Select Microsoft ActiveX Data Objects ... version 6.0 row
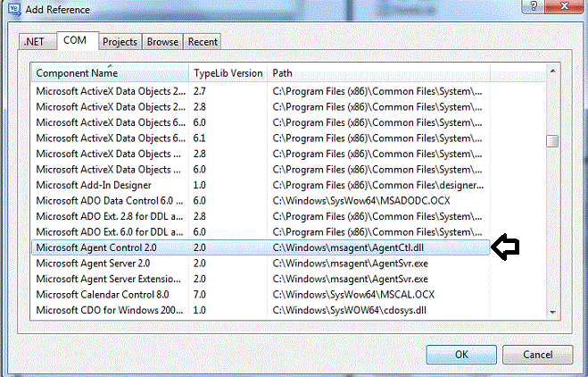Image resolution: width=588 pixels, height=377 pixels. pos(261,170)
